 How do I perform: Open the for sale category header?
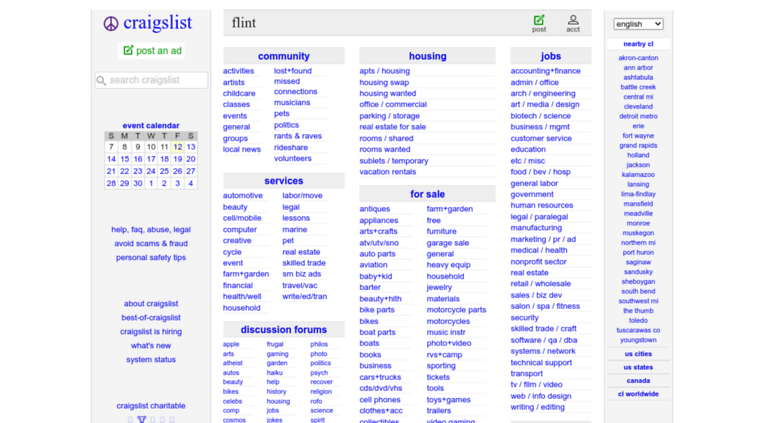427,194
